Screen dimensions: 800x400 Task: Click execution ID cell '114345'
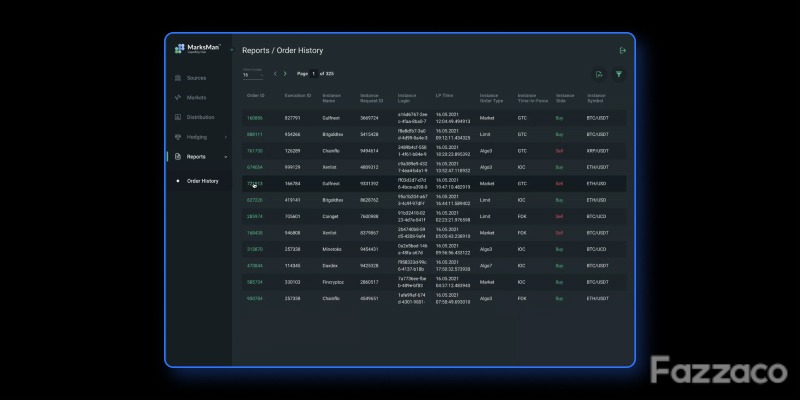[x=292, y=266]
